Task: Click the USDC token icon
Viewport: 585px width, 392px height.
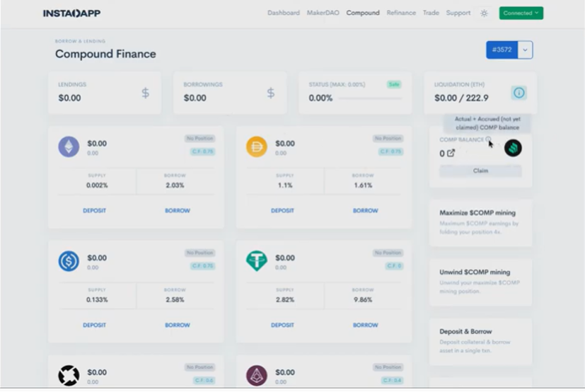Action: pos(69,261)
